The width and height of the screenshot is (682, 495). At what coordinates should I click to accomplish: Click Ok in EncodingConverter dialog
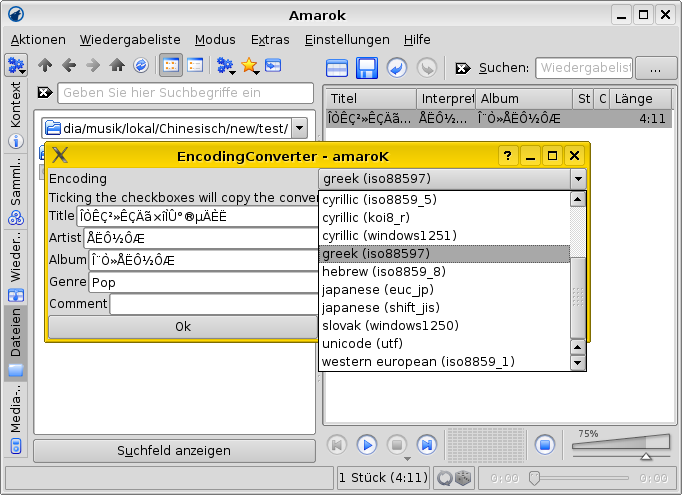click(x=183, y=327)
